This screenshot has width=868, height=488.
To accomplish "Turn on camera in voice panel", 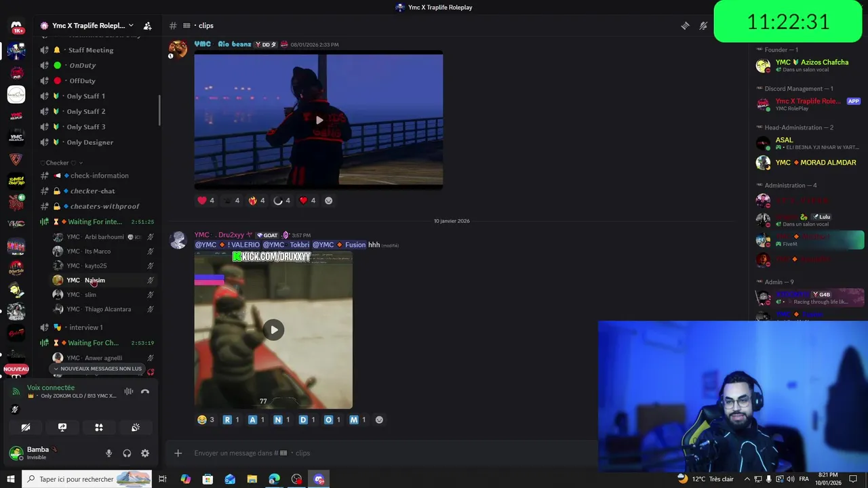I will pyautogui.click(x=26, y=428).
